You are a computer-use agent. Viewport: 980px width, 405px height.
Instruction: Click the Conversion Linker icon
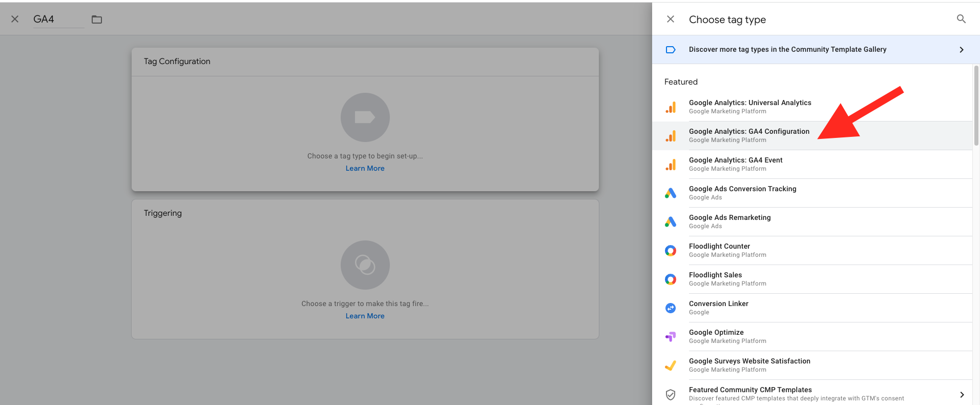coord(671,308)
